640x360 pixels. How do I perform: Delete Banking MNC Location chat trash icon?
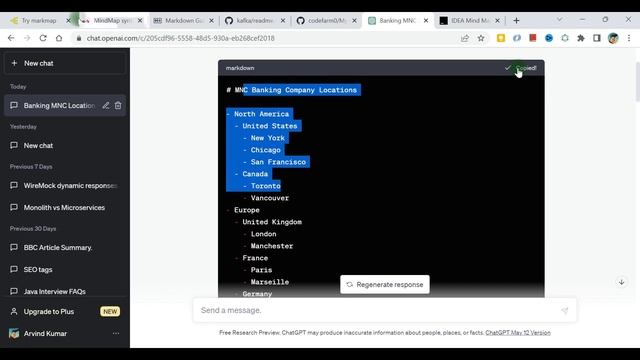tap(118, 105)
